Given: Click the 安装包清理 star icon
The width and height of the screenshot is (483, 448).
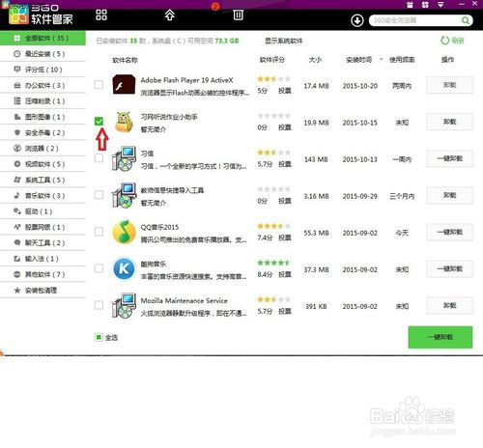Looking at the screenshot, I should point(17,291).
